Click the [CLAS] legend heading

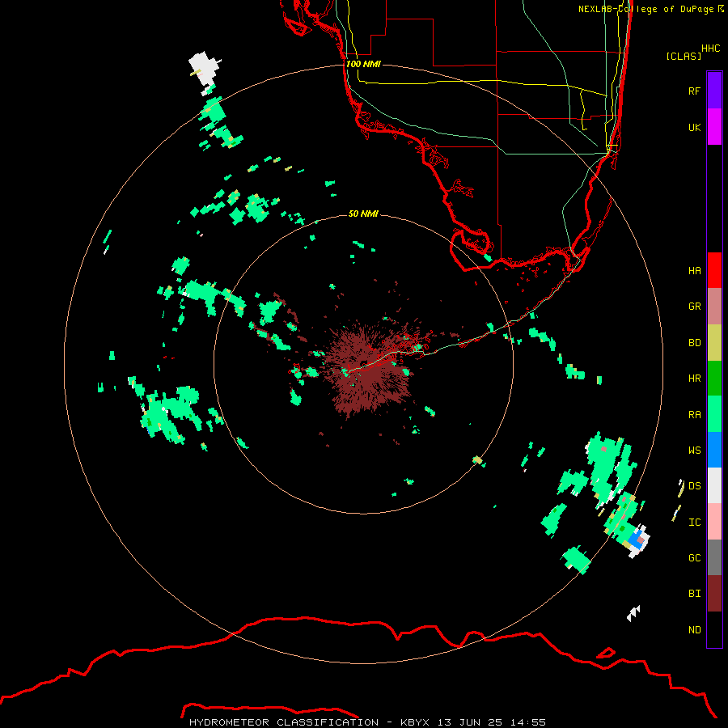click(684, 56)
